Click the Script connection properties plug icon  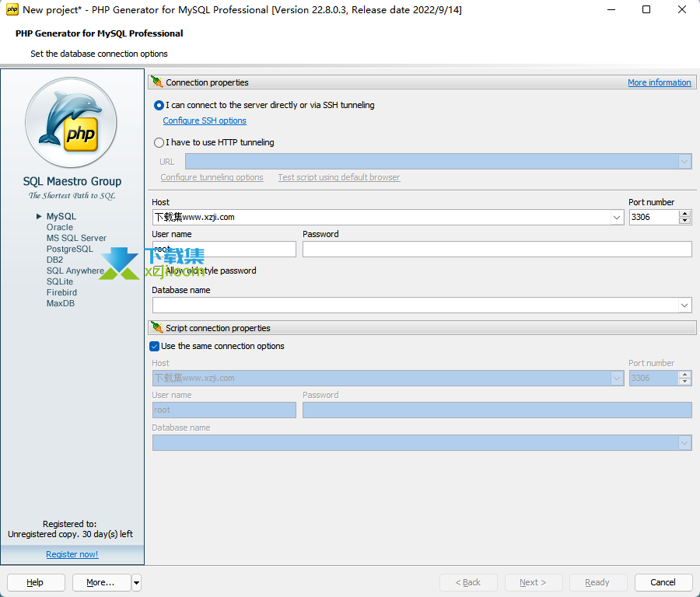pos(156,327)
